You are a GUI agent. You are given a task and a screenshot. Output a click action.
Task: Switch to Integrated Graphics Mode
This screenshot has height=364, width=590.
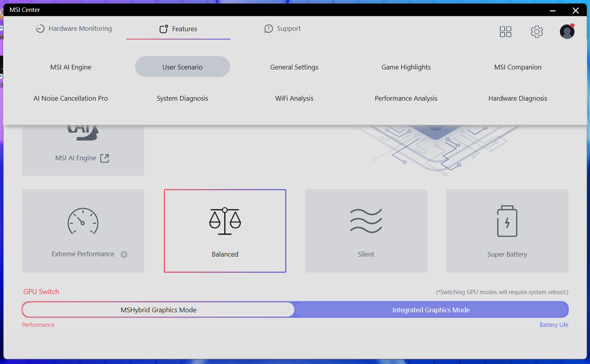tap(431, 310)
